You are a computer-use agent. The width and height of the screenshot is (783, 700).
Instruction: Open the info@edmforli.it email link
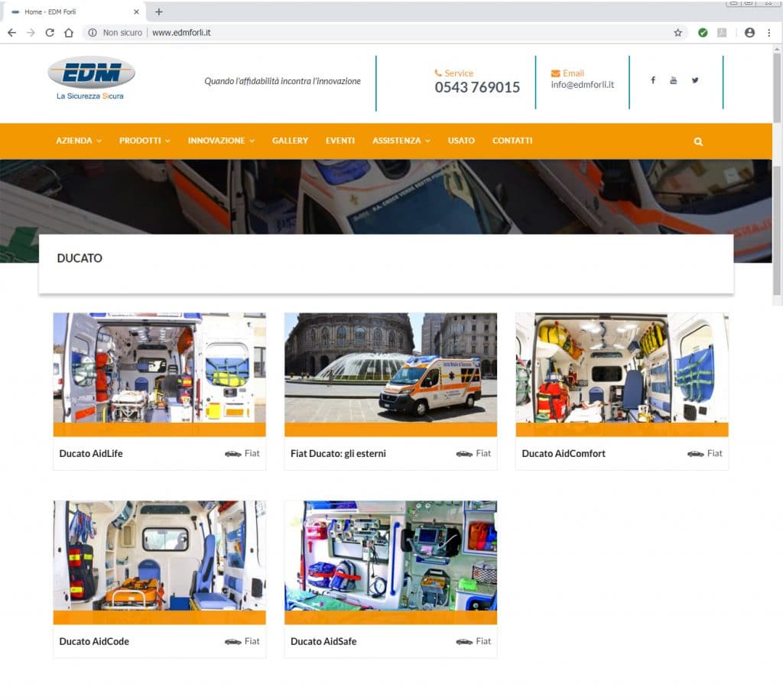coord(582,85)
